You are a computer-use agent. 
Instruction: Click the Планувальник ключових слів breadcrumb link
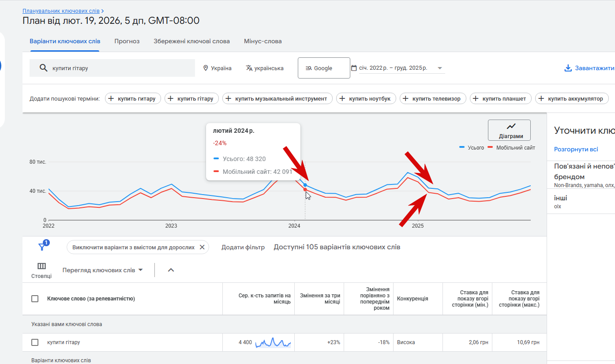coord(61,11)
